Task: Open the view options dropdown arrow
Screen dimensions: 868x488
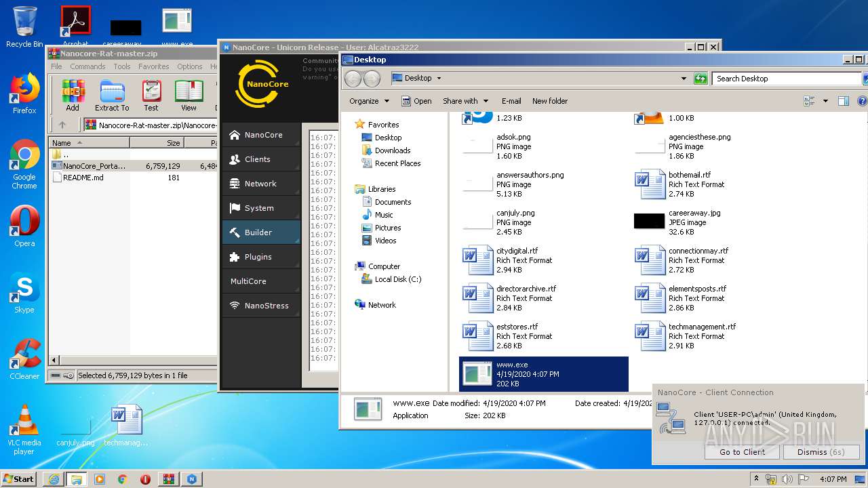Action: [825, 101]
